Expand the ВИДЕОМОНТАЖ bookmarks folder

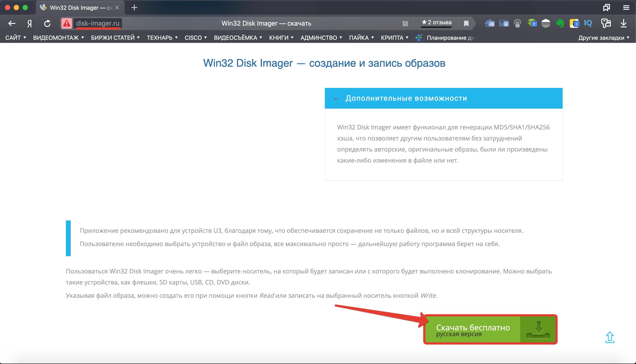pyautogui.click(x=58, y=38)
